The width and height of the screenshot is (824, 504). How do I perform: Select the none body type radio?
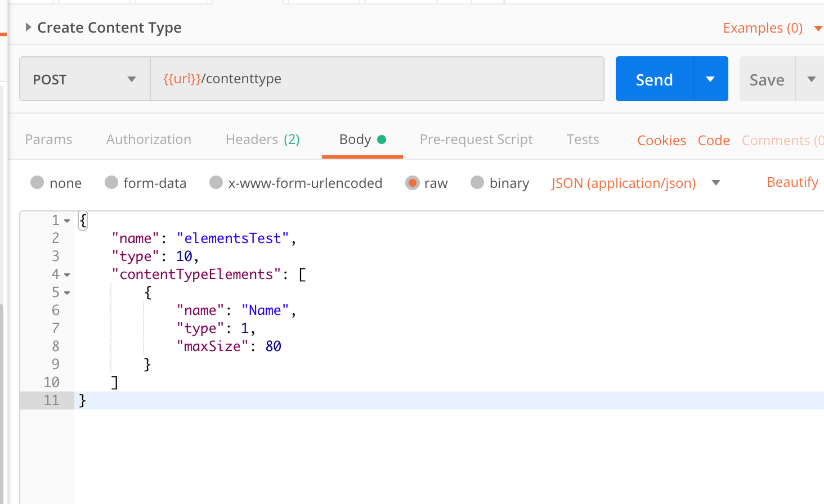coord(38,183)
